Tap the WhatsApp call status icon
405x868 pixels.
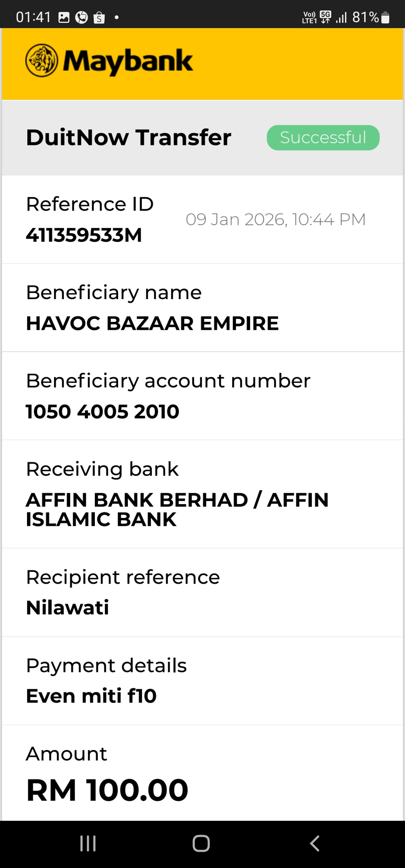81,17
